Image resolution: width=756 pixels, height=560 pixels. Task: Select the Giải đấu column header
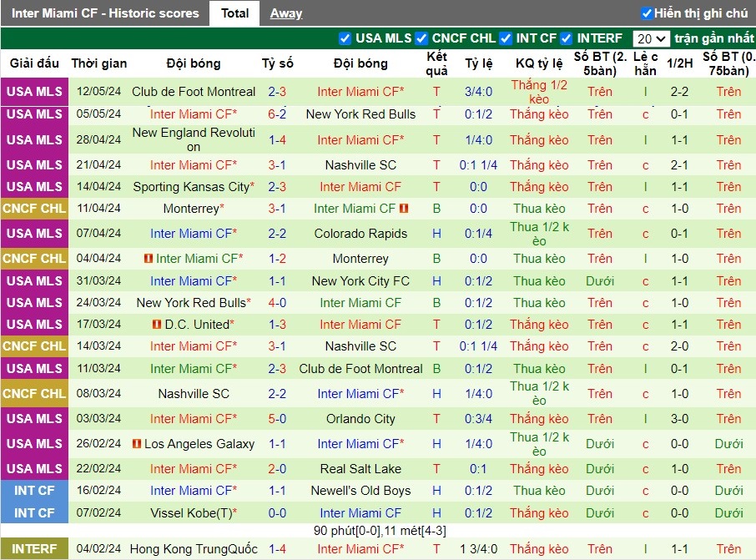pos(34,63)
